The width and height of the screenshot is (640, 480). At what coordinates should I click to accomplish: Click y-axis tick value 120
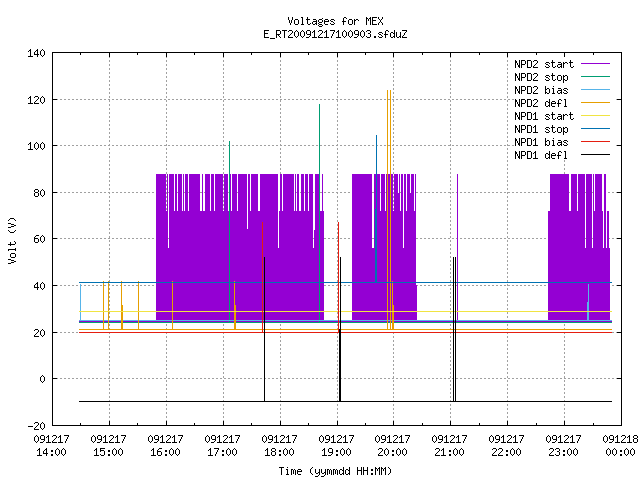pyautogui.click(x=36, y=100)
